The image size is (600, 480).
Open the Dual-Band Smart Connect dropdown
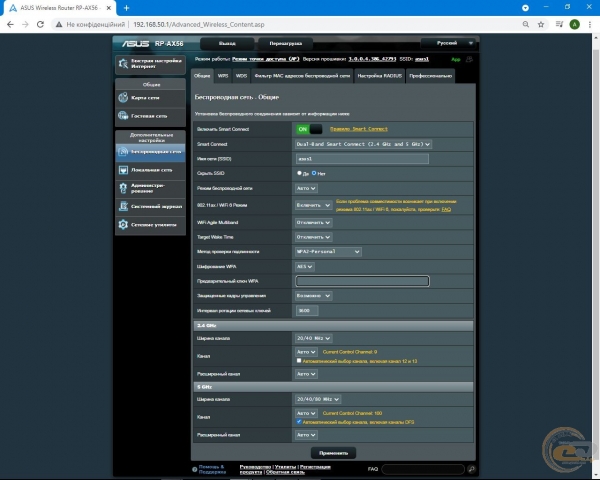click(363, 144)
